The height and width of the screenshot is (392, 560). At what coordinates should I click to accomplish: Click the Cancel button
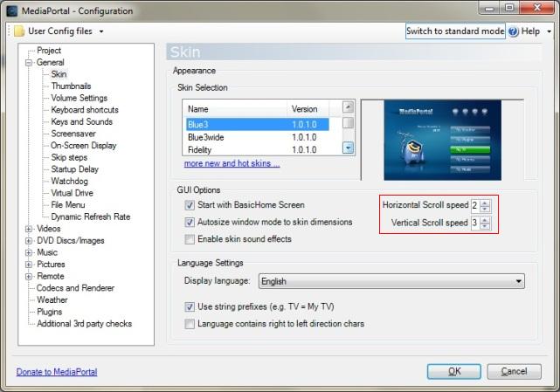click(514, 372)
